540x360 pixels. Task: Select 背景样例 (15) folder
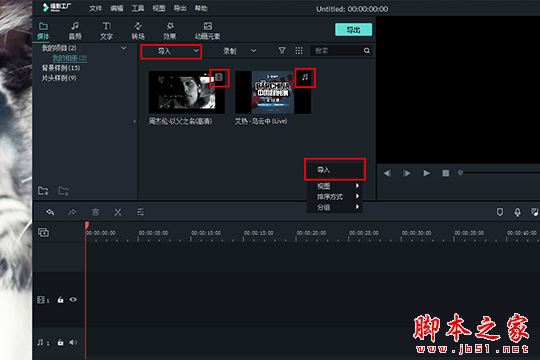(x=61, y=68)
